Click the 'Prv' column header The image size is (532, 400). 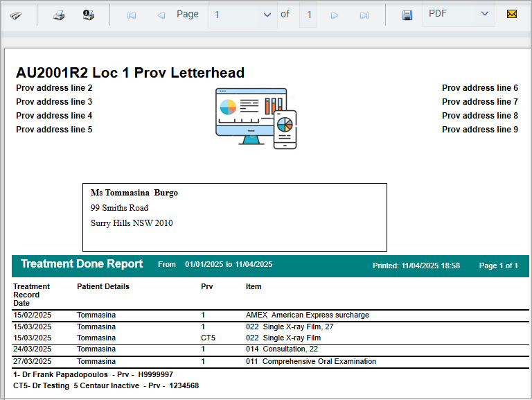pos(207,286)
